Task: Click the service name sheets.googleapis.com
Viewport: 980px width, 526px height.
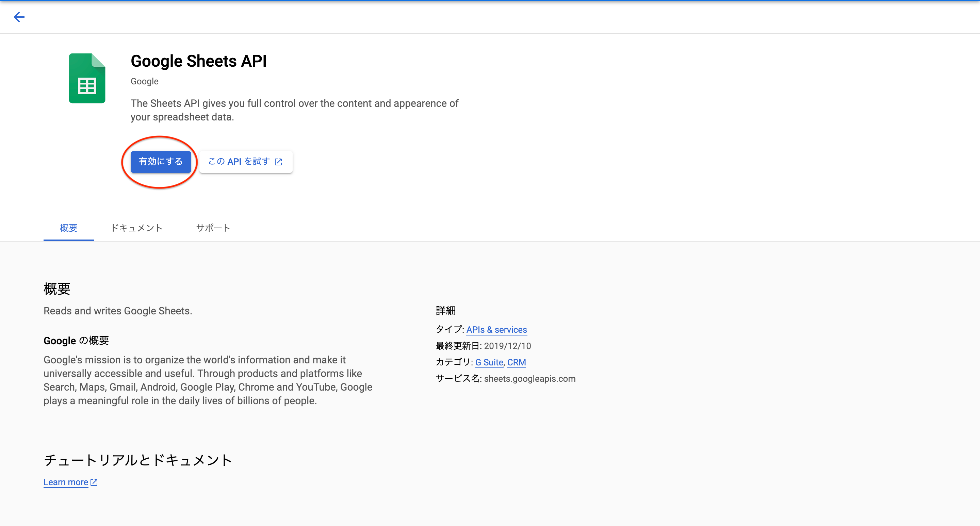Action: [529, 378]
